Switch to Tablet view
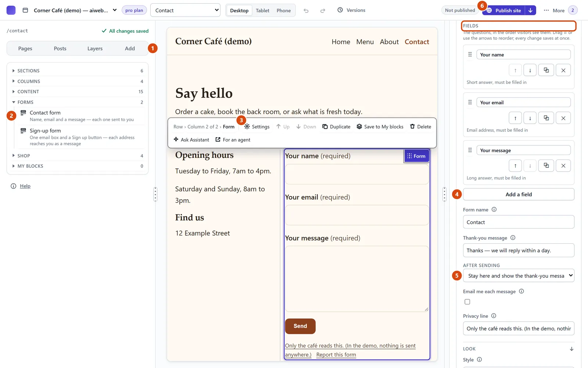Screen dimensions: 588x368 262,10
